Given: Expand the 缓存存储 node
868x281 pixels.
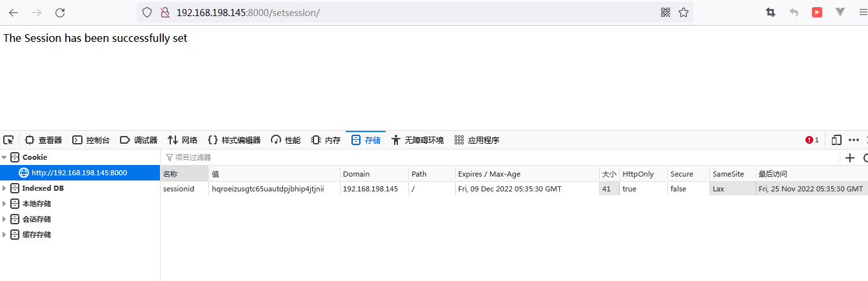Looking at the screenshot, I should coord(5,235).
